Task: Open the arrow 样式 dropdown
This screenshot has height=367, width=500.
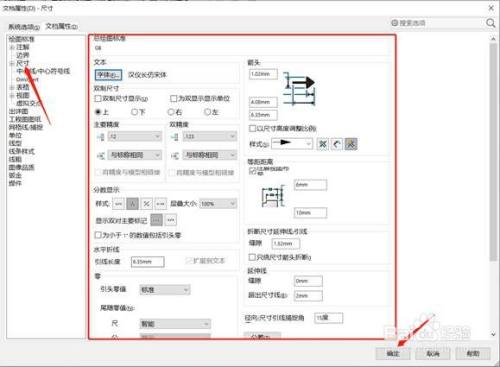Action: click(292, 144)
